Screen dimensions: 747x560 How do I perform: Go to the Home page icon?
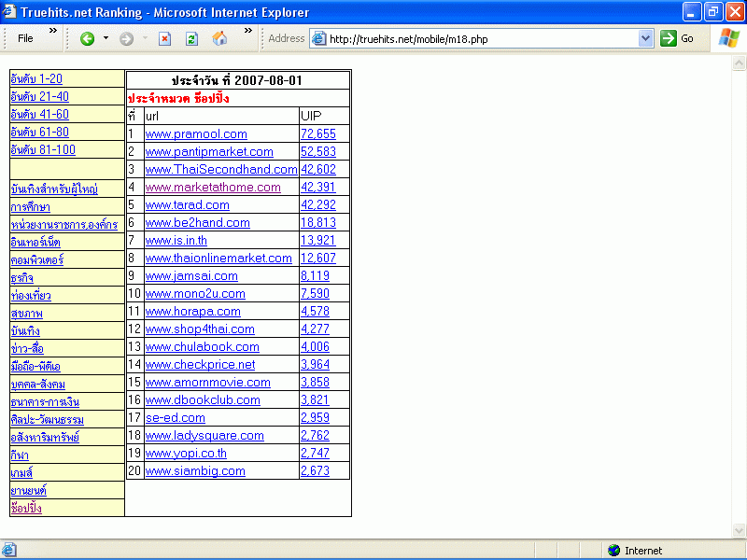click(219, 38)
